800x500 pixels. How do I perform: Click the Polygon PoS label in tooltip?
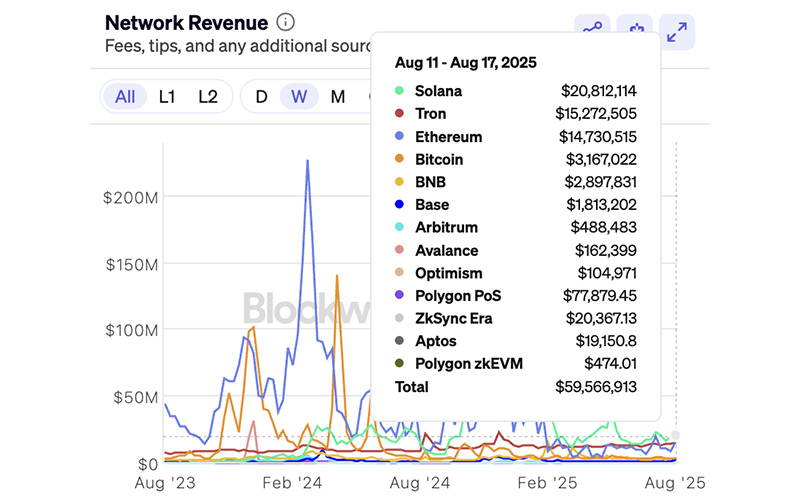[x=458, y=295]
